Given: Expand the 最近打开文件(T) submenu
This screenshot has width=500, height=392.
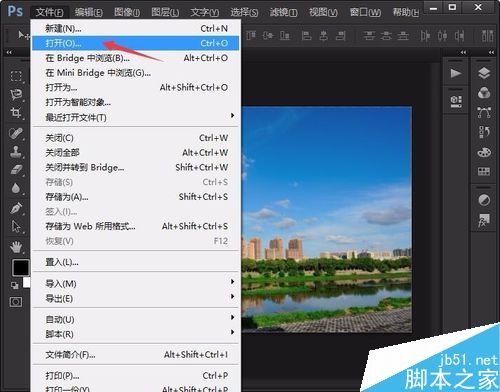Looking at the screenshot, I should (x=136, y=117).
